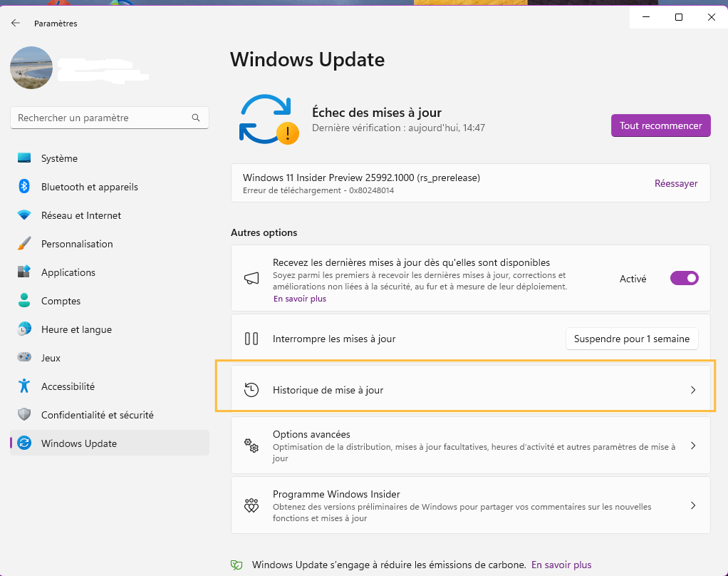Go to Bluetooth et appareils settings
This screenshot has width=728, height=576.
click(110, 187)
